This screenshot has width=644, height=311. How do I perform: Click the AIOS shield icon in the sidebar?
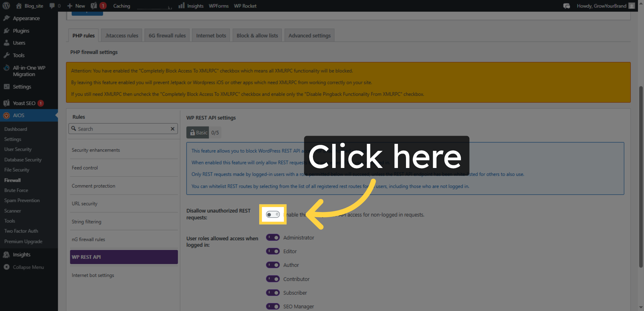click(6, 115)
